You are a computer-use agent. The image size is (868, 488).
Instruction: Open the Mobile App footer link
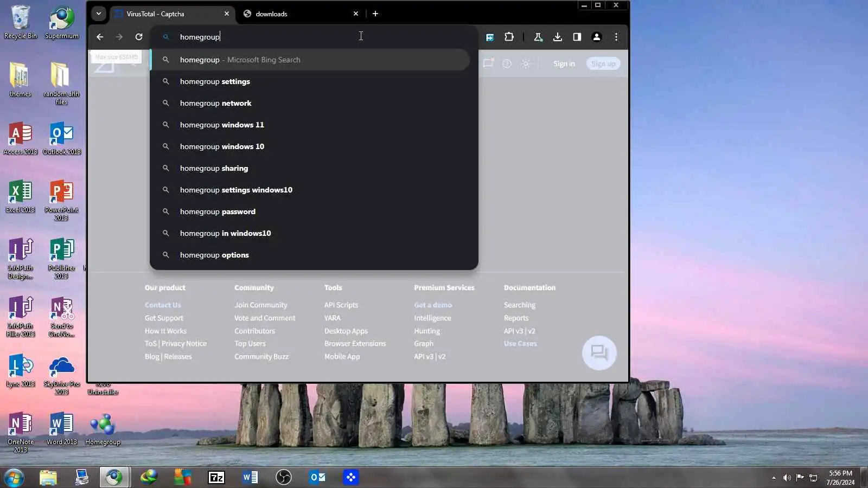point(342,357)
